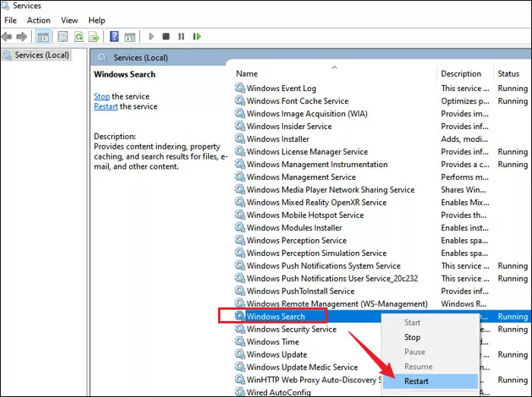The image size is (532, 397).
Task: Click the Export List toolbar icon
Action: (93, 36)
